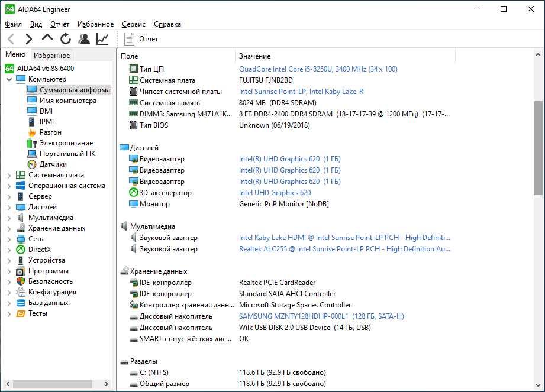
Task: Open QuadCore Intel Core i5-8250U link
Action: (318, 69)
